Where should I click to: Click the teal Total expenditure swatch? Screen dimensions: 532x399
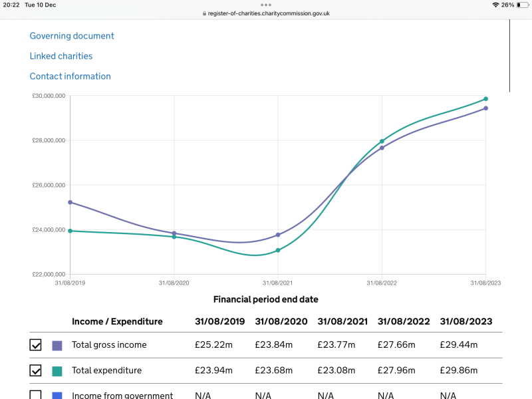57,370
